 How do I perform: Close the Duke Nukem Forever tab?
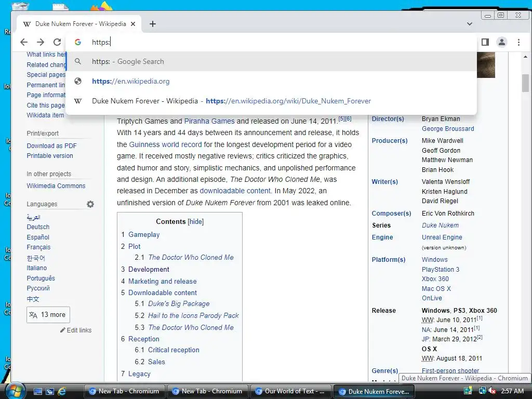pyautogui.click(x=133, y=24)
